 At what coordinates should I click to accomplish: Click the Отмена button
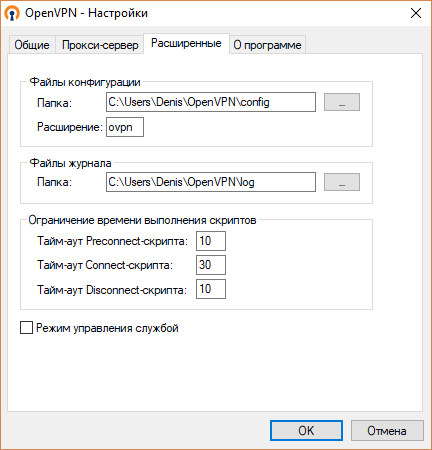387,431
